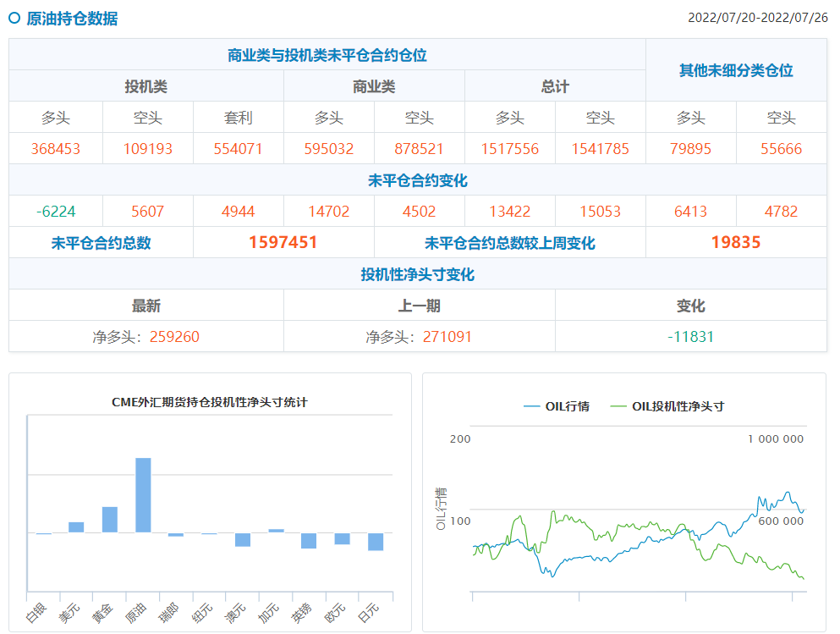Click the net position change -11831
840x634 pixels.
pos(690,337)
